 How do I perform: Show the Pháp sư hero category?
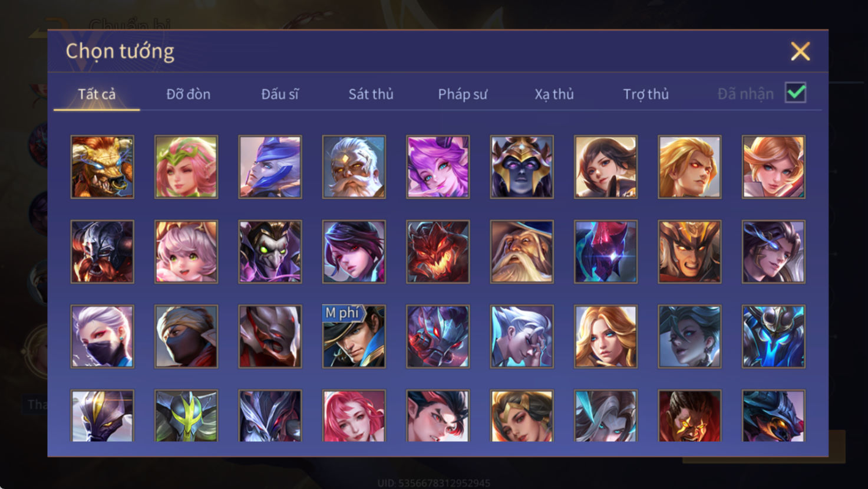click(463, 94)
